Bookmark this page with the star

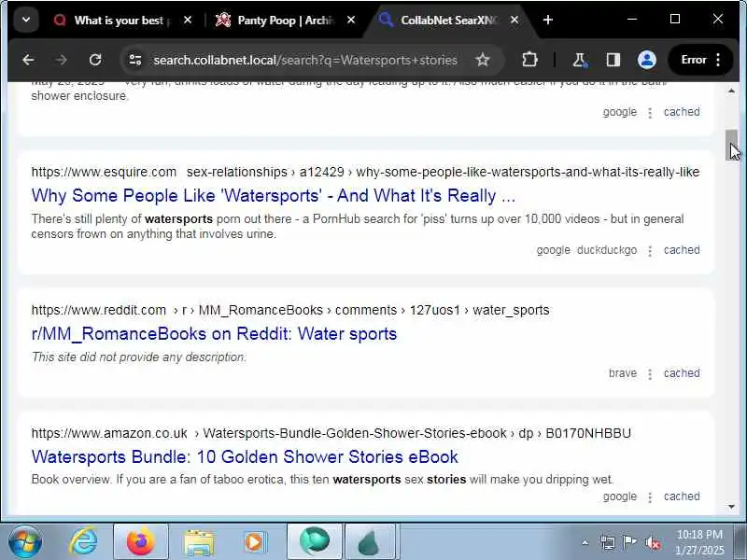point(483,60)
